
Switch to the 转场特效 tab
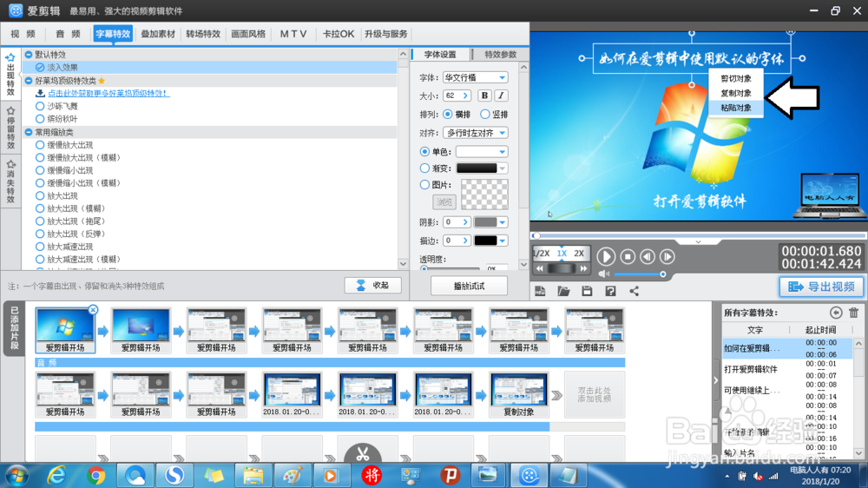[x=203, y=34]
